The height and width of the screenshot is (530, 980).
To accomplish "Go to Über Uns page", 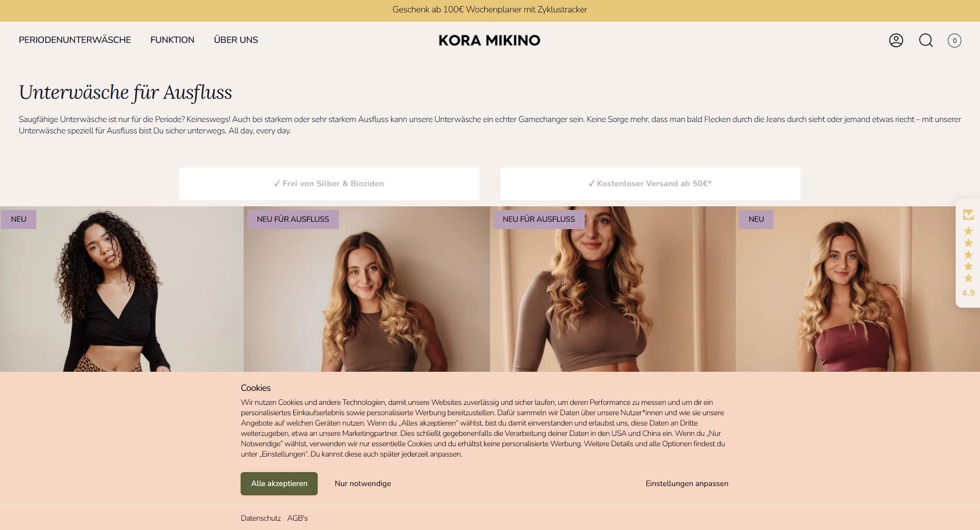I will (x=236, y=40).
